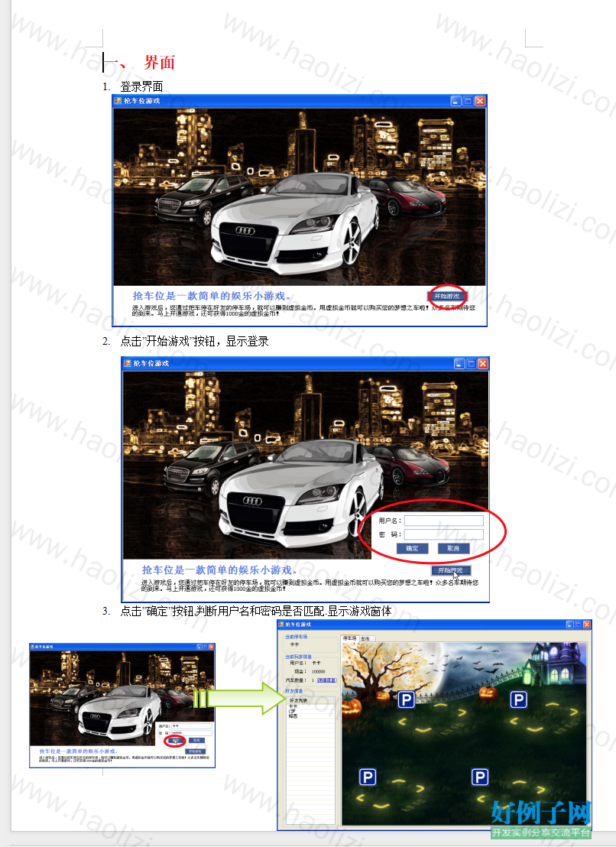Image resolution: width=616 pixels, height=847 pixels.
Task: Click the lower-left P parking sign
Action: tap(368, 777)
